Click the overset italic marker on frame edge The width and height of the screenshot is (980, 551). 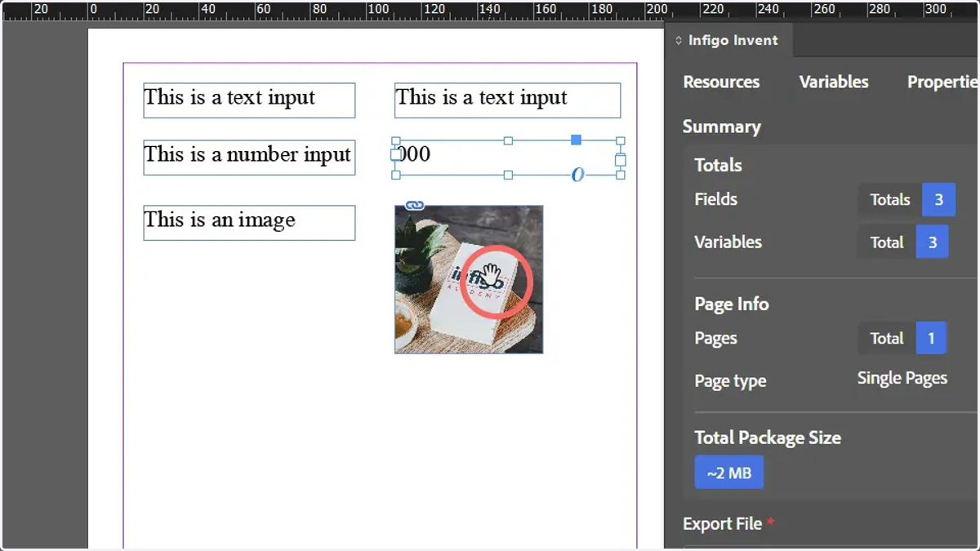coord(578,175)
